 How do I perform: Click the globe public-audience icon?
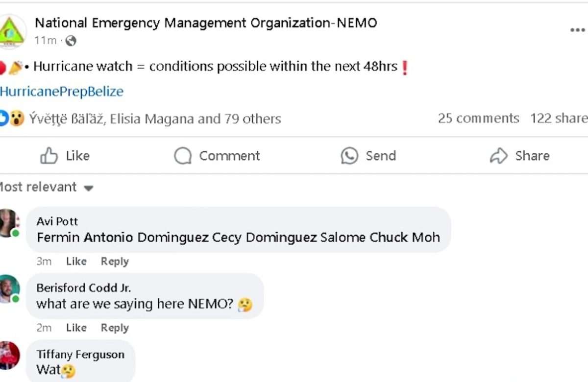pos(71,41)
